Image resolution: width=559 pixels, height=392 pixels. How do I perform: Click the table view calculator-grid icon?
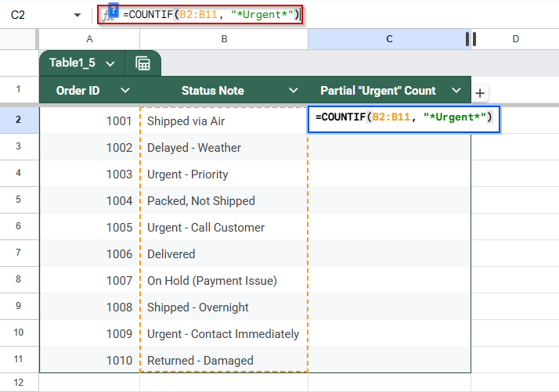click(x=143, y=63)
